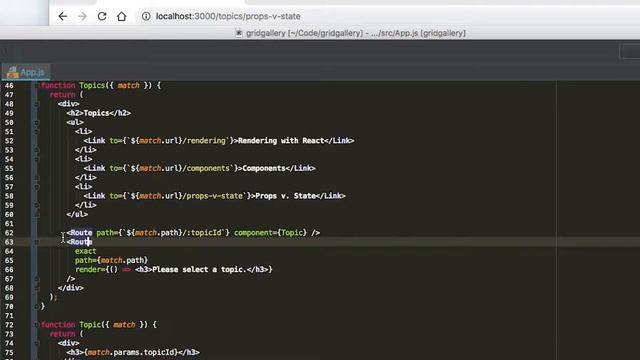640x360 pixels.
Task: Collapse the Topics function at line 46
Action: 36,85
